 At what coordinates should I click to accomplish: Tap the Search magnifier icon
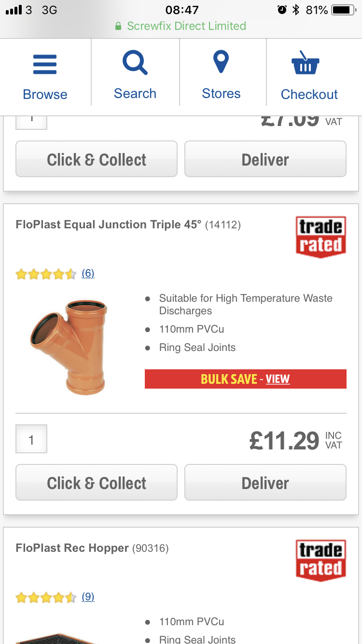tap(135, 63)
